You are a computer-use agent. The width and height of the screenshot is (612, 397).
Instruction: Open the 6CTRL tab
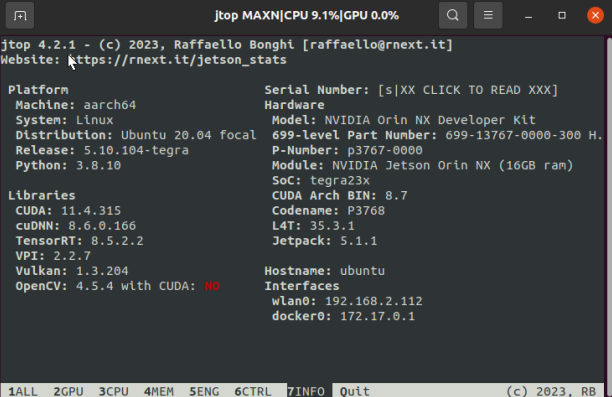pyautogui.click(x=253, y=391)
